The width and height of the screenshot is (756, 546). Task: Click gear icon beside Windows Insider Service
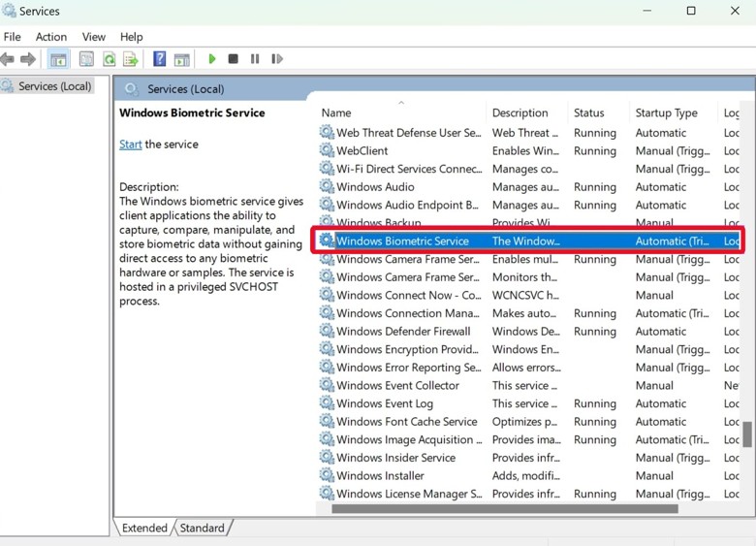[x=327, y=457]
